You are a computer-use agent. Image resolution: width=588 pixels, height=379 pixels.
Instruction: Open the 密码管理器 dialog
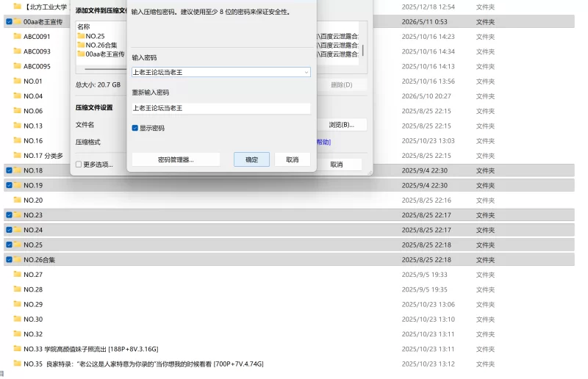coord(176,159)
